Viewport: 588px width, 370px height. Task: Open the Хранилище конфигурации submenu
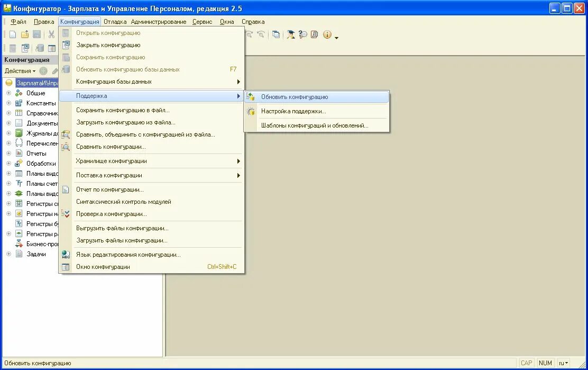coord(152,161)
